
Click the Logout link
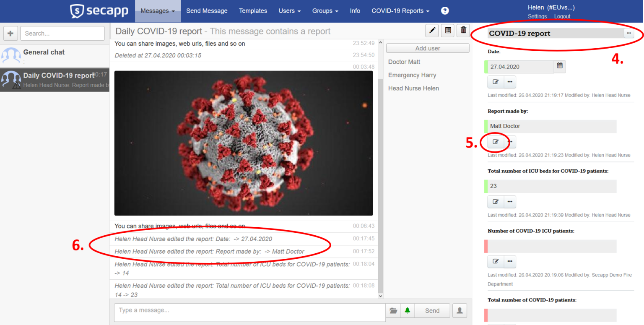[562, 16]
